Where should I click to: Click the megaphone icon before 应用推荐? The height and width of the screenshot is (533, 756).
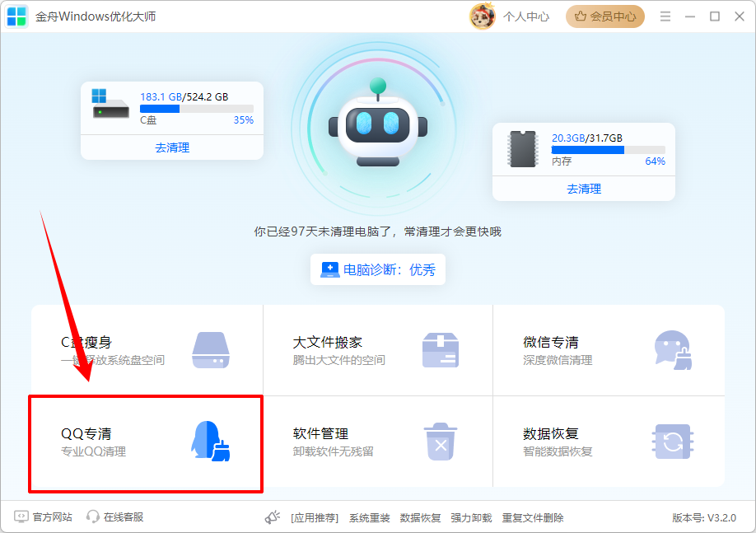pos(273,517)
